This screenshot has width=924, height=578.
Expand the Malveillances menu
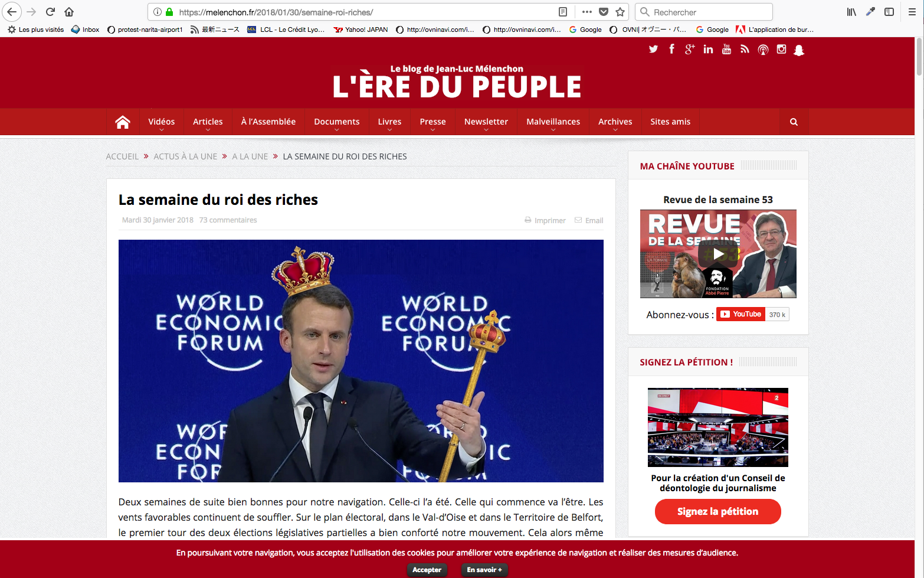click(x=553, y=122)
